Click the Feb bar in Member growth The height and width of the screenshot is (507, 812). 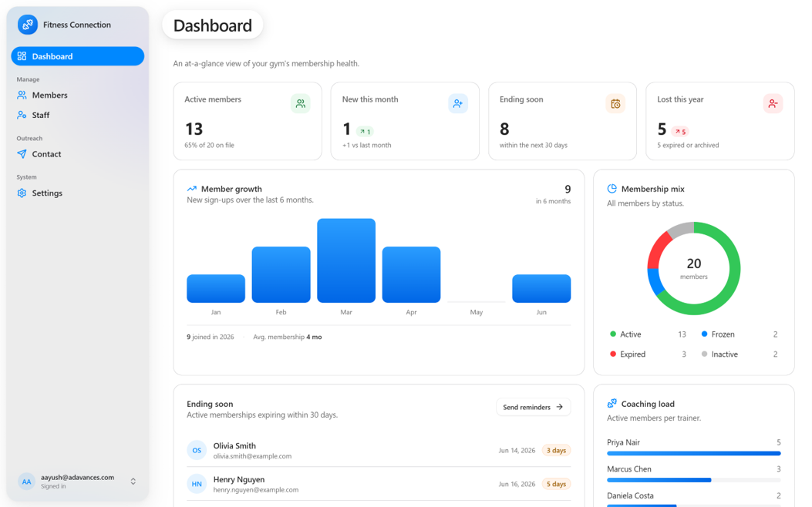pos(281,275)
